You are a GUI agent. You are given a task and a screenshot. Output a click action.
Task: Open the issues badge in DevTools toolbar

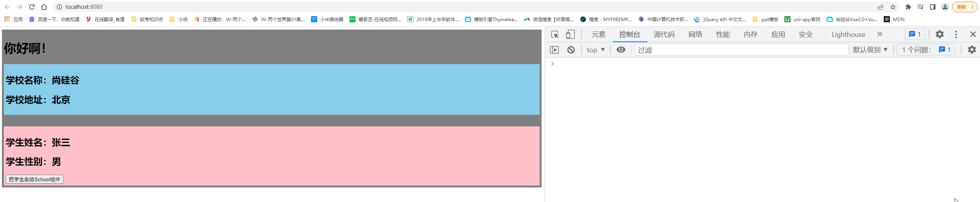[915, 35]
